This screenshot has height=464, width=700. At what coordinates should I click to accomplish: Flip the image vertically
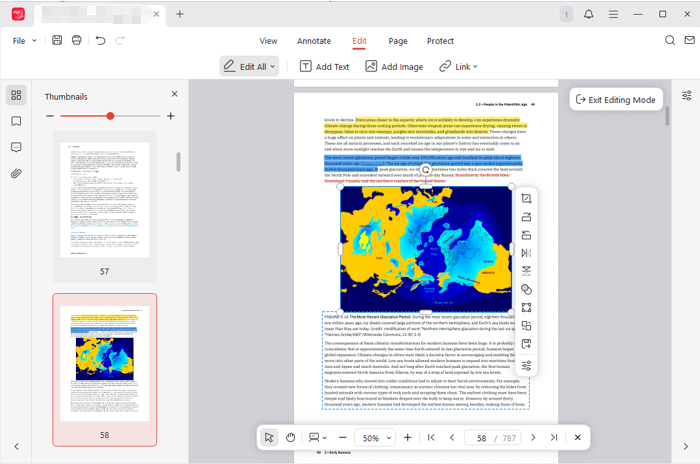[526, 271]
